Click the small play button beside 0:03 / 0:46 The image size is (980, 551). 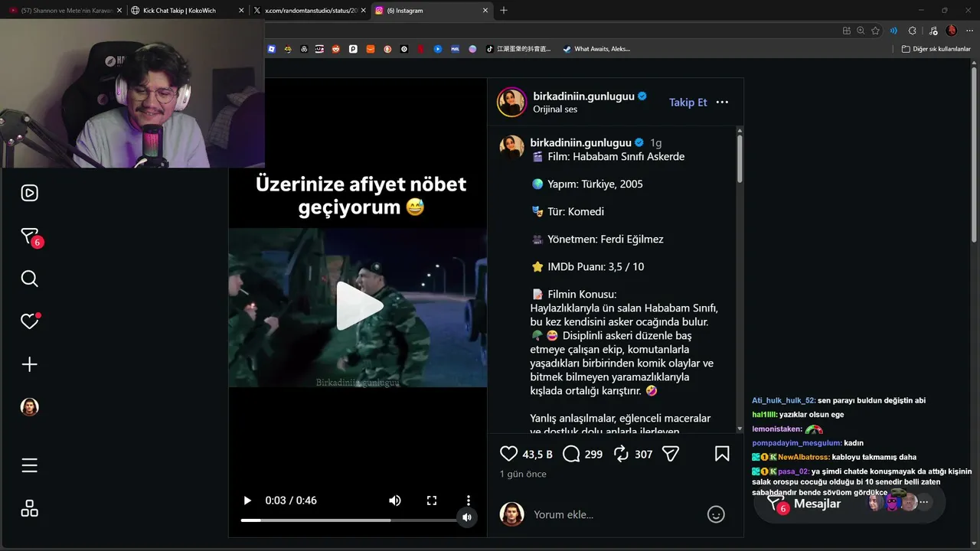[x=247, y=500]
